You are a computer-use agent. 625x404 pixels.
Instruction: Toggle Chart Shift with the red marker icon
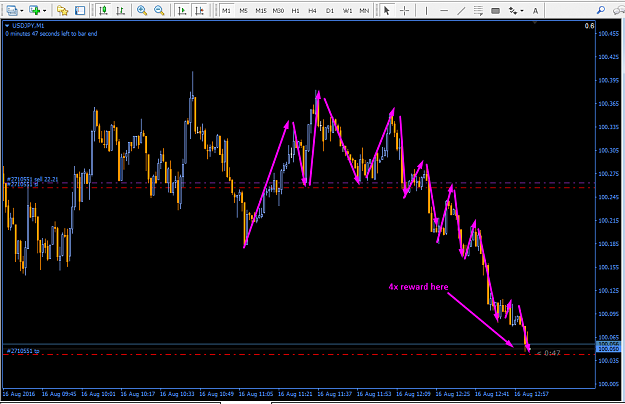coord(200,10)
